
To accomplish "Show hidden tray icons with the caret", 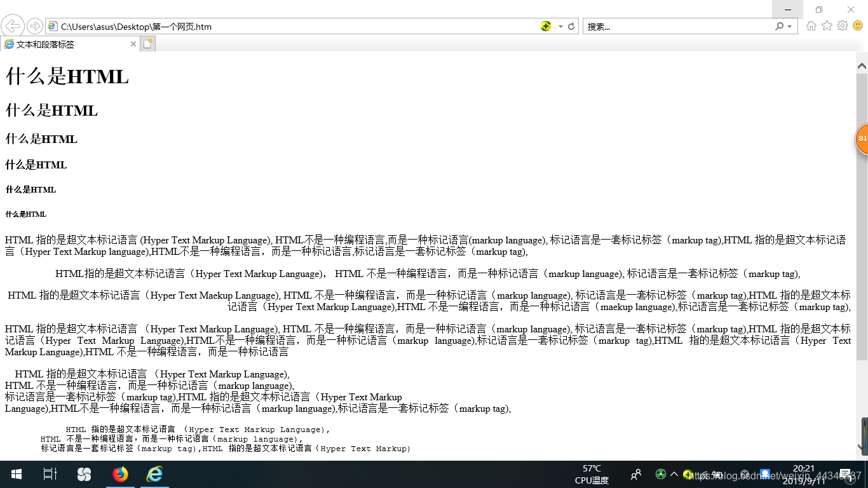I will [x=674, y=474].
